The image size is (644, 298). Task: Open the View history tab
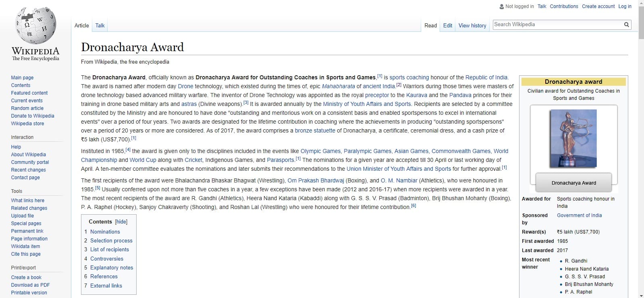(472, 25)
